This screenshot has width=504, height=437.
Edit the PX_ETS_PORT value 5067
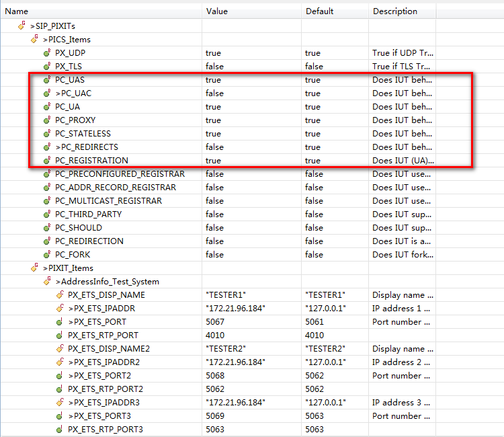click(x=215, y=322)
